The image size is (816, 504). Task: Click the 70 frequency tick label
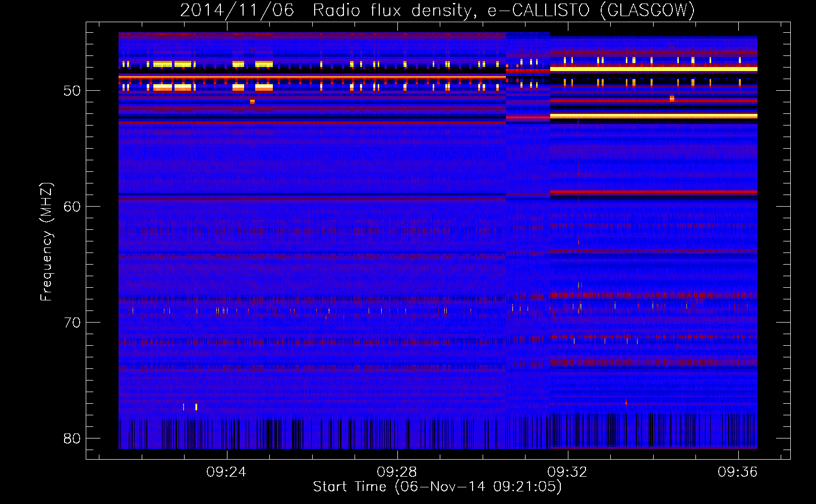coord(72,323)
